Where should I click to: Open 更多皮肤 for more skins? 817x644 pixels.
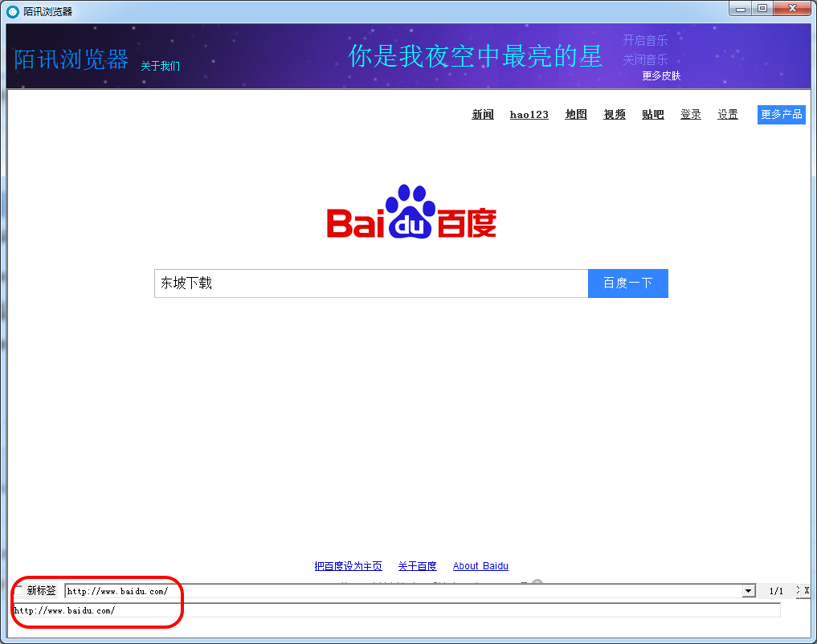coord(661,76)
